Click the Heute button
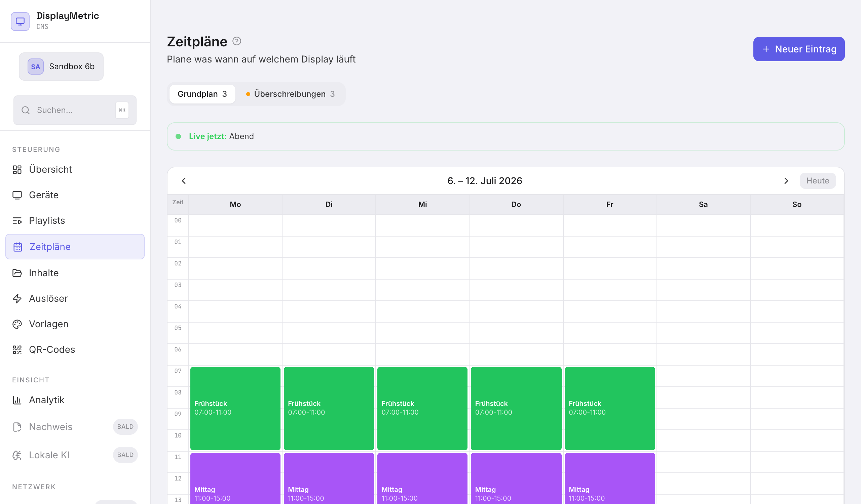The height and width of the screenshot is (504, 861). (818, 181)
